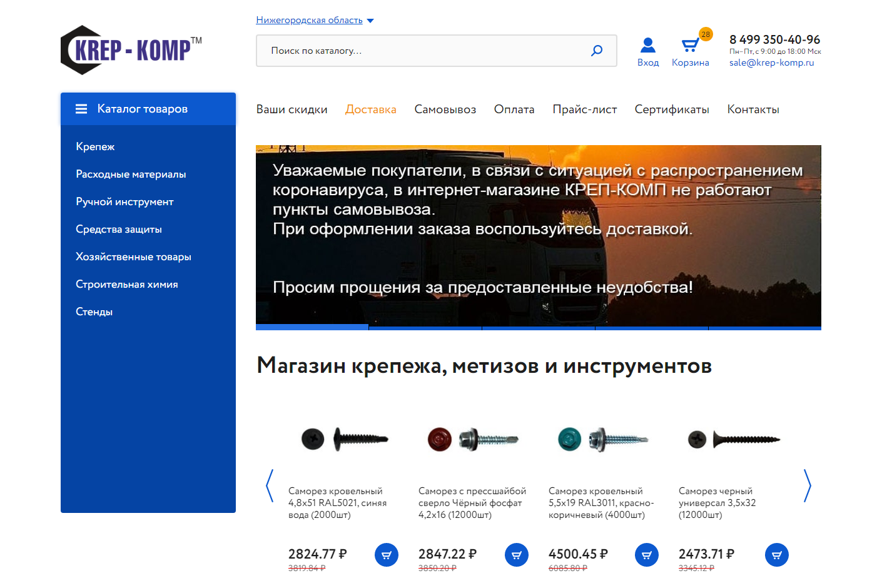Open the Сертификаты menu item

click(672, 109)
